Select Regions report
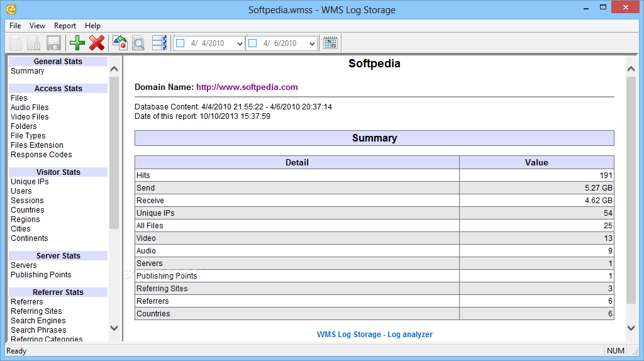Screen dimensions: 644x361 click(25, 219)
